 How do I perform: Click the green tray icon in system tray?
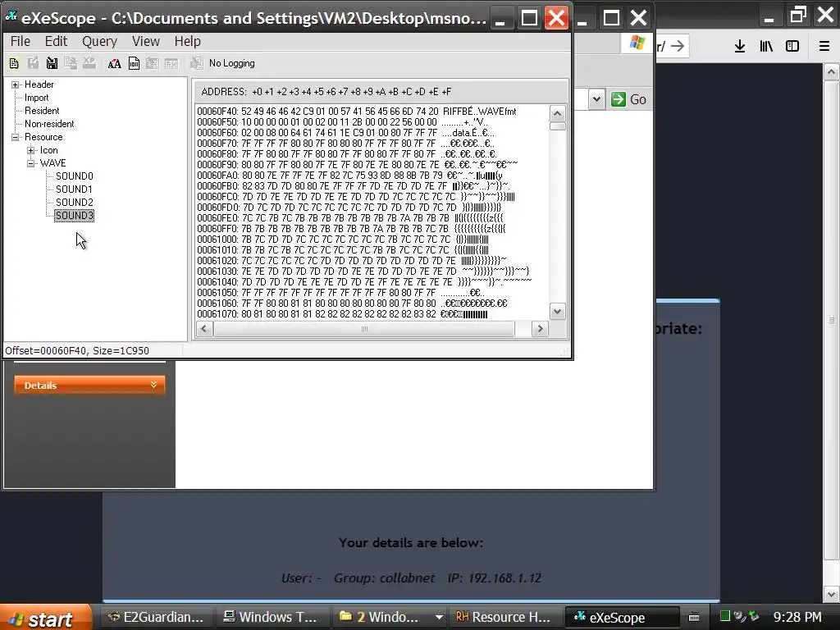point(725,617)
